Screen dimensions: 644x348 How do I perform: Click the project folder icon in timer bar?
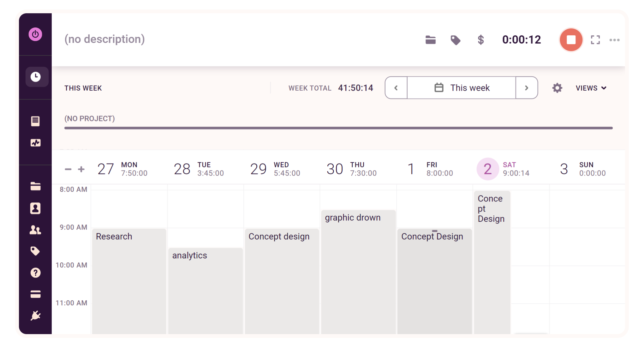430,40
